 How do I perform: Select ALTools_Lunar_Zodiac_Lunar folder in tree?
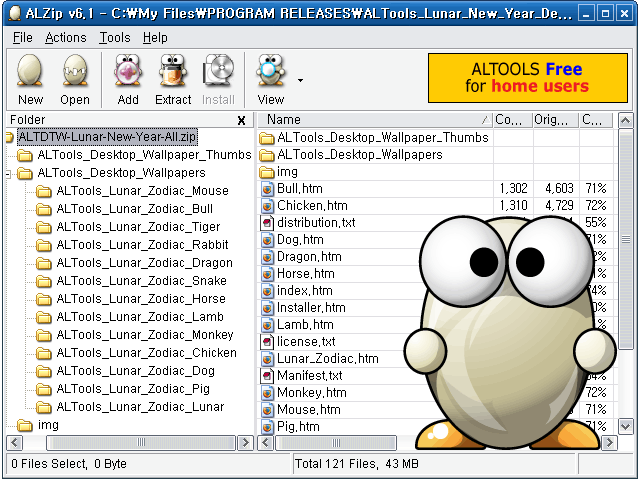140,406
